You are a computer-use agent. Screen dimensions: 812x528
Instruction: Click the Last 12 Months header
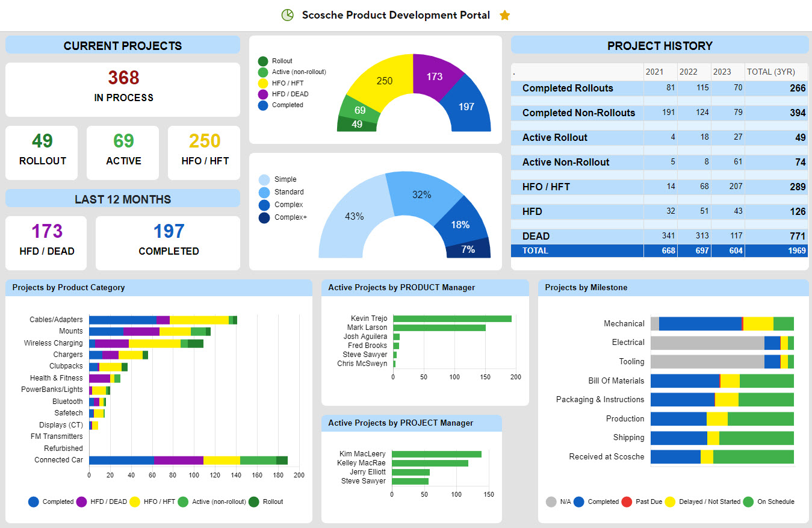[123, 199]
